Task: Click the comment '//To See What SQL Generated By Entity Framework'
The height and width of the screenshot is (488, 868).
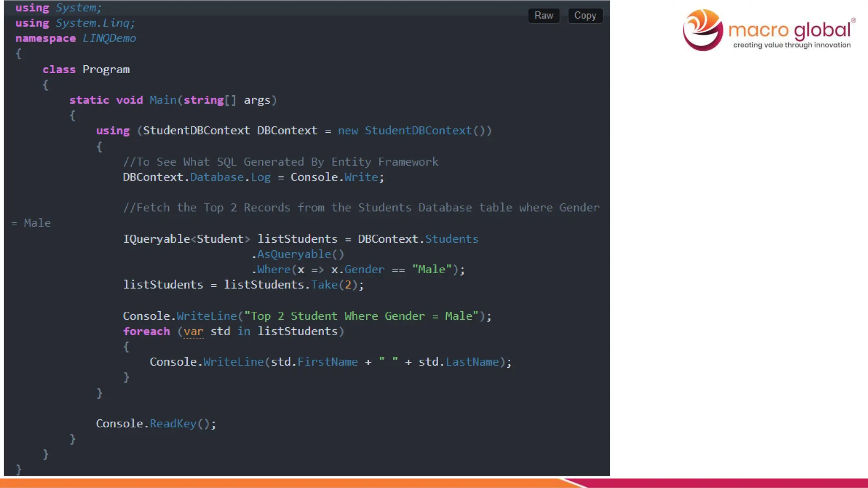Action: coord(281,162)
